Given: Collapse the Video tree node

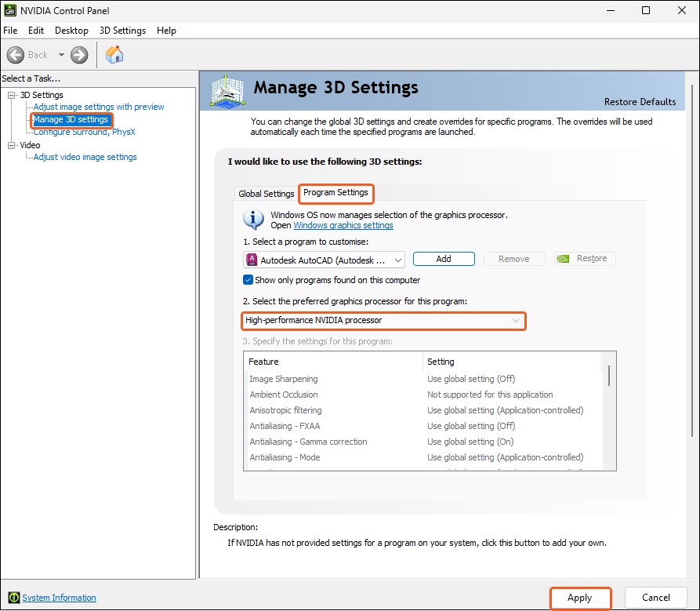Looking at the screenshot, I should click(12, 145).
